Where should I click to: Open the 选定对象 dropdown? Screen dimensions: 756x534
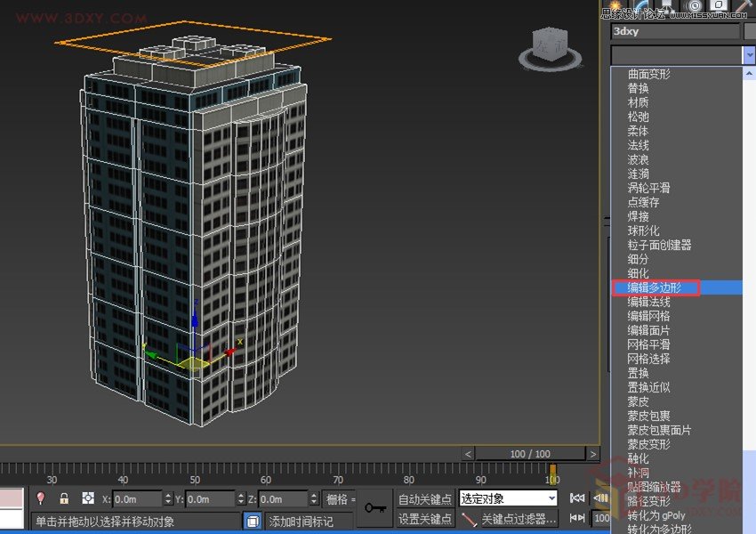coord(508,498)
